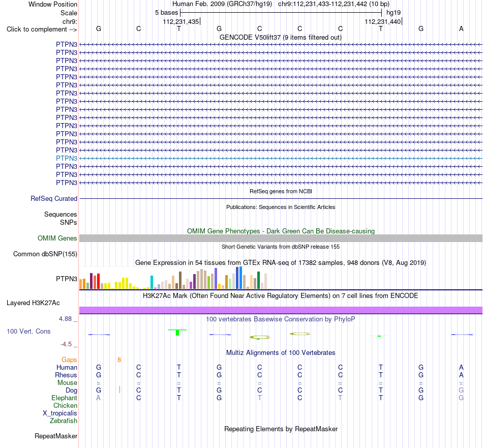The image size is (483, 448).
Task: Click the Dog alignment row label
Action: pyautogui.click(x=71, y=391)
